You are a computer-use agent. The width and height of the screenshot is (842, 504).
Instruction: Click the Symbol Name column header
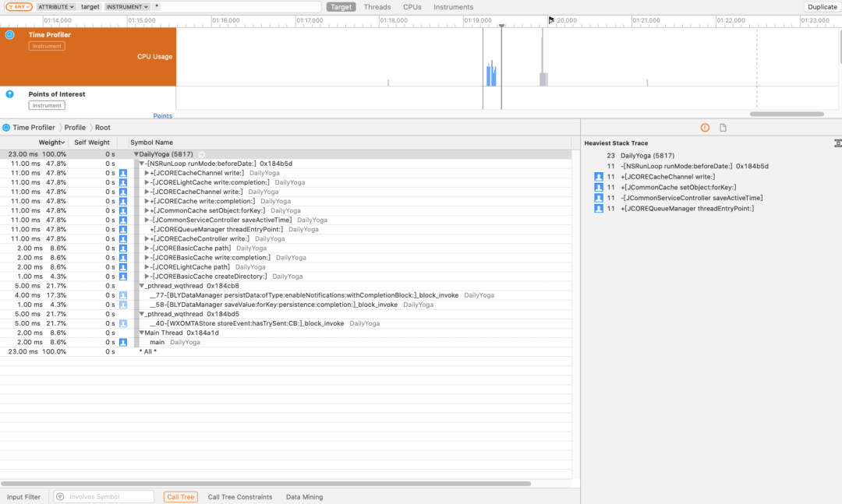[151, 143]
